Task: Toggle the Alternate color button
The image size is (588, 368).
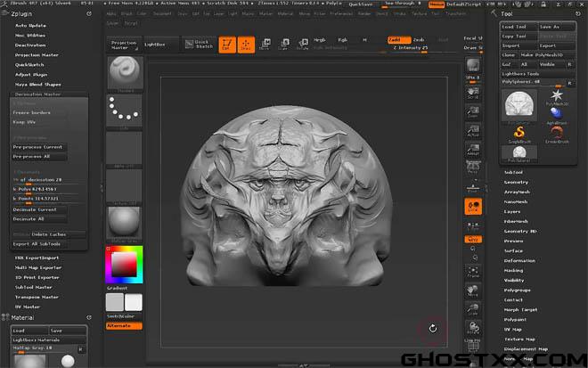Action: 124,326
